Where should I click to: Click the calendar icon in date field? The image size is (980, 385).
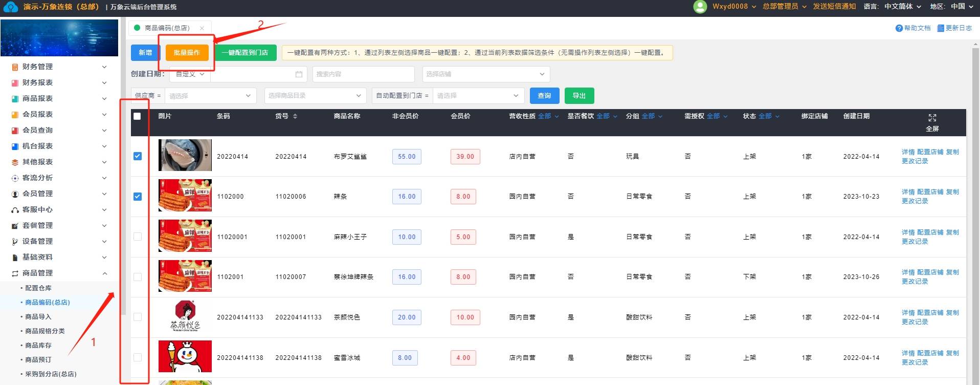[x=299, y=74]
